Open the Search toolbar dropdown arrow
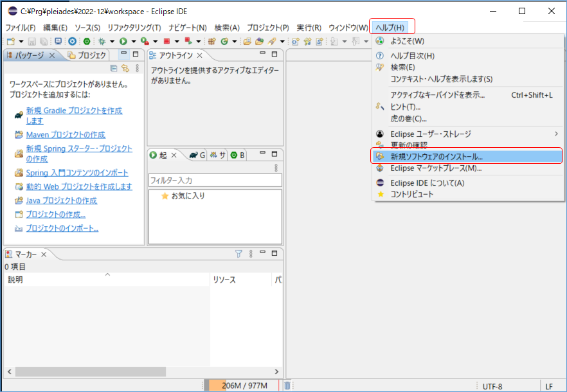The image size is (567, 392). [x=282, y=42]
